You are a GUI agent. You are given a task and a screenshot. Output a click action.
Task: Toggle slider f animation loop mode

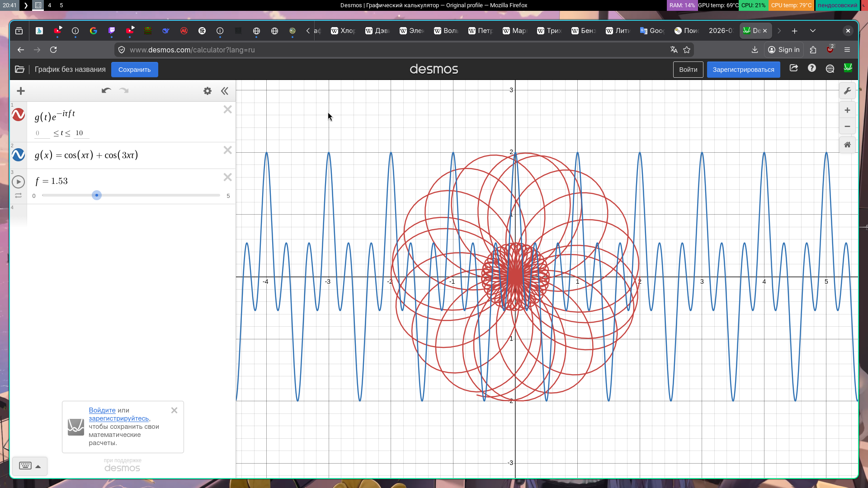coord(18,196)
